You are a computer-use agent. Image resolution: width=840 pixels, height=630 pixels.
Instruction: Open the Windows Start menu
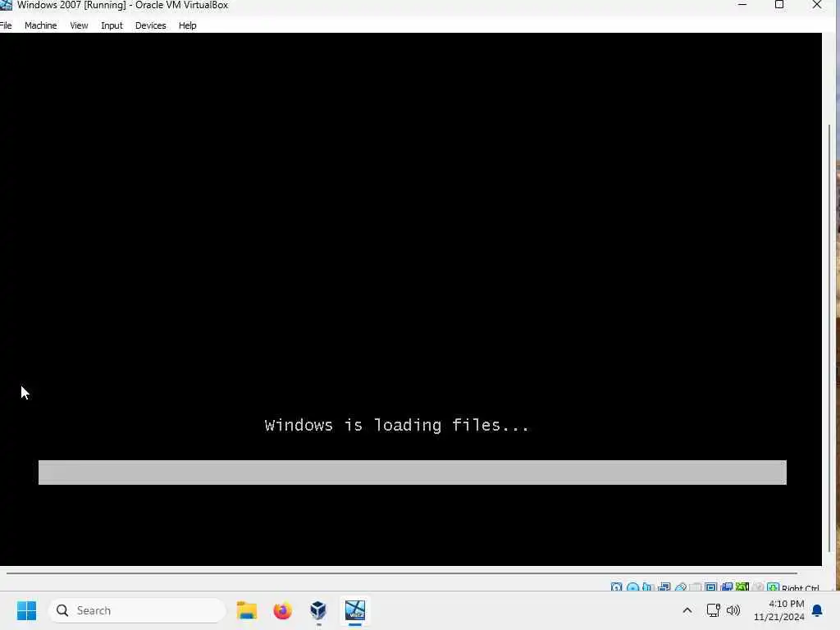[26, 610]
